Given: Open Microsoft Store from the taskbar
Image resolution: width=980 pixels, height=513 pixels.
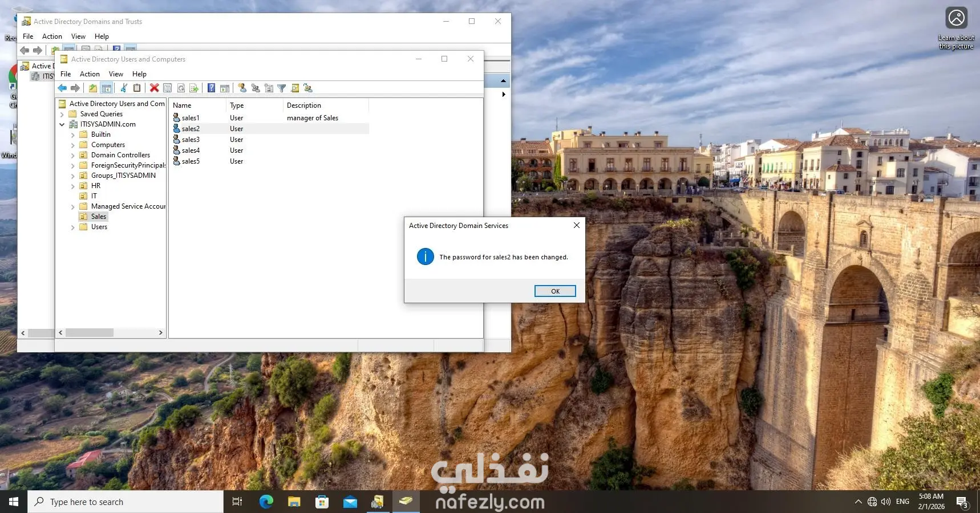Looking at the screenshot, I should pos(322,502).
